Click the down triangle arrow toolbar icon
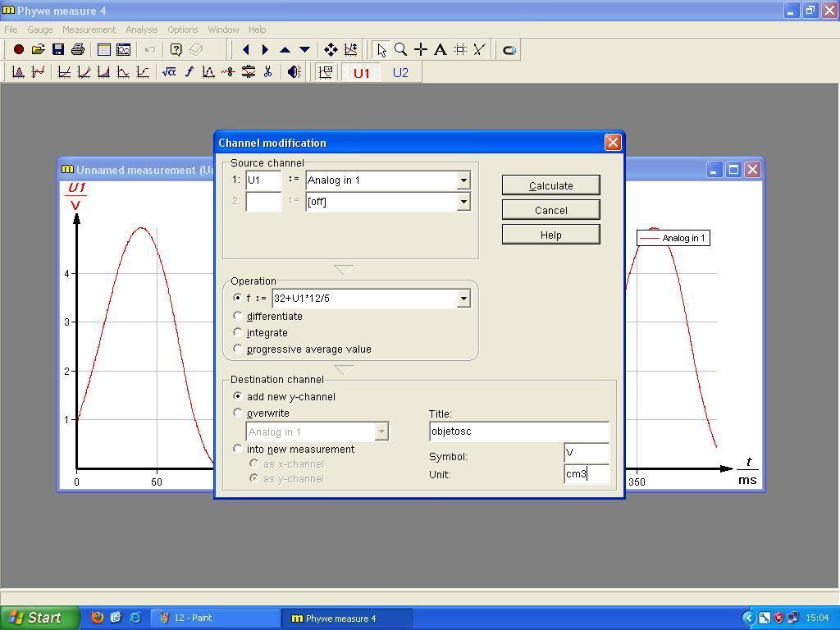 [x=304, y=50]
